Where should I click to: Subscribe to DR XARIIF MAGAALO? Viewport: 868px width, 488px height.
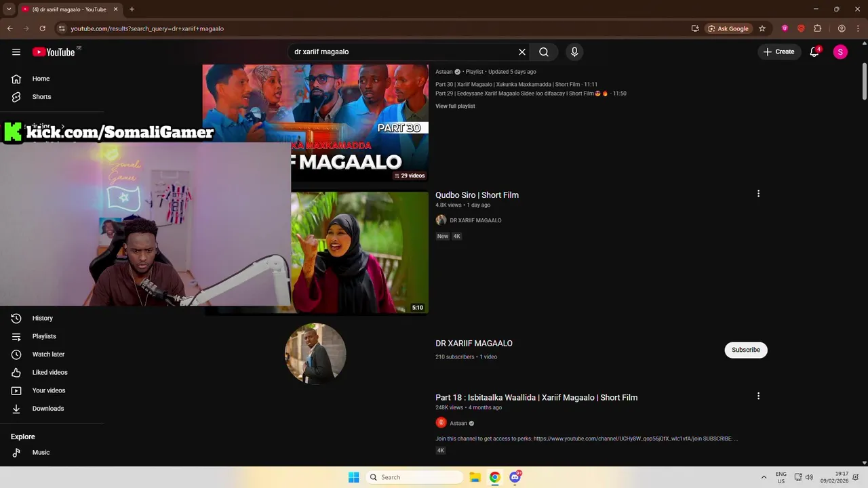[746, 350]
